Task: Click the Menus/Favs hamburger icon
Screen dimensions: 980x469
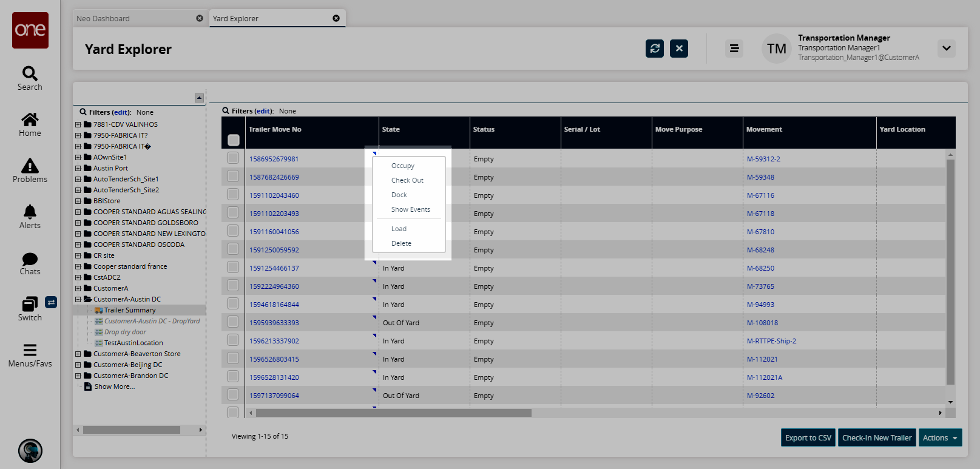Action: [30, 350]
